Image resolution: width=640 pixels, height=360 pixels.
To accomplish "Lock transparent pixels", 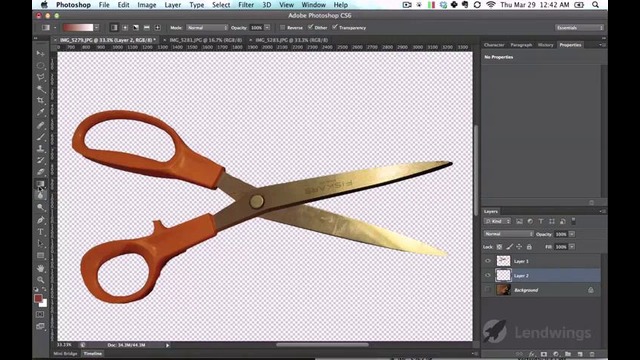I will point(499,247).
